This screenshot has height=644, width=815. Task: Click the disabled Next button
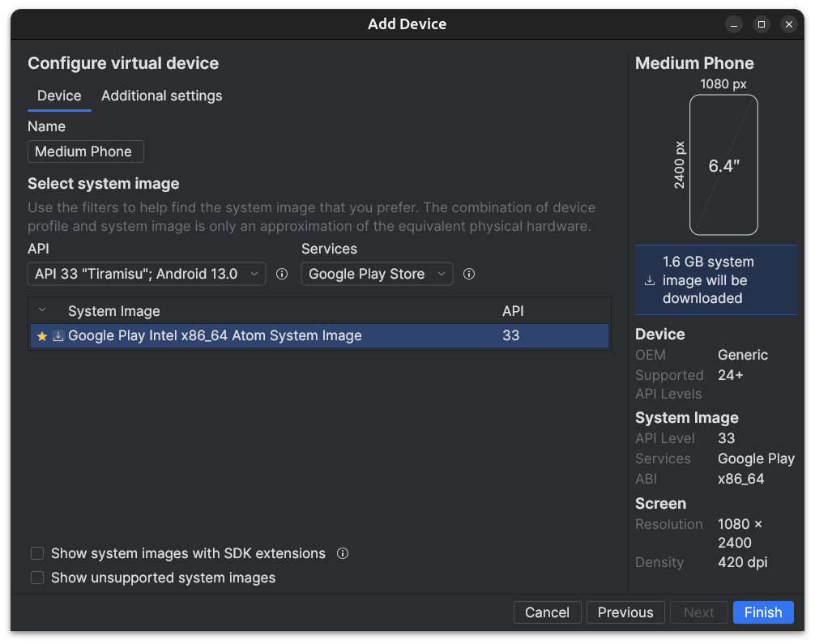[698, 612]
